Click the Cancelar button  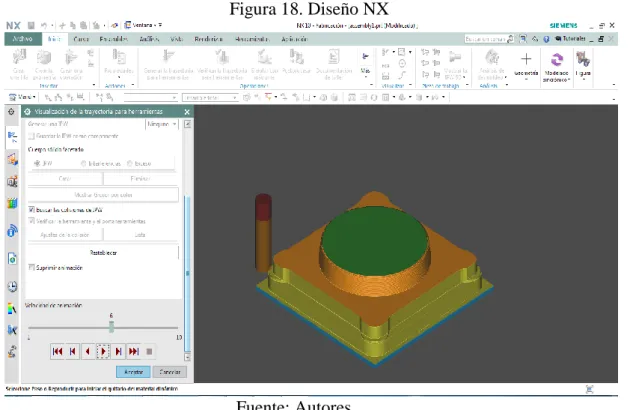tap(170, 372)
